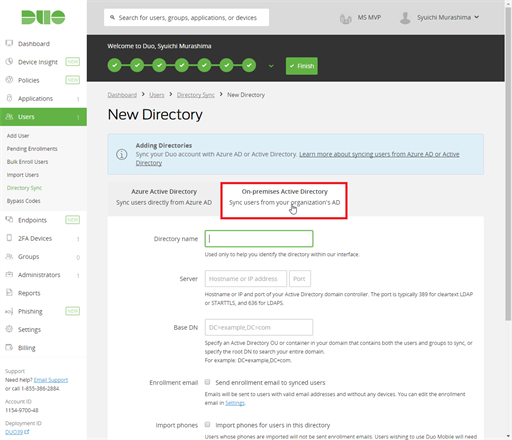Click the Groups sidebar icon
The height and width of the screenshot is (440, 512).
9,256
